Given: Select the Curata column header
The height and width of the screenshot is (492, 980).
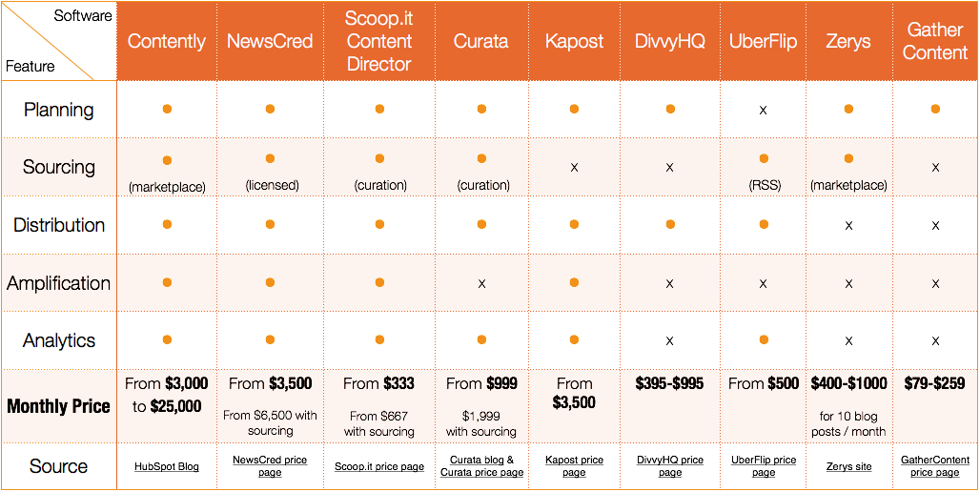Looking at the screenshot, I should [481, 41].
